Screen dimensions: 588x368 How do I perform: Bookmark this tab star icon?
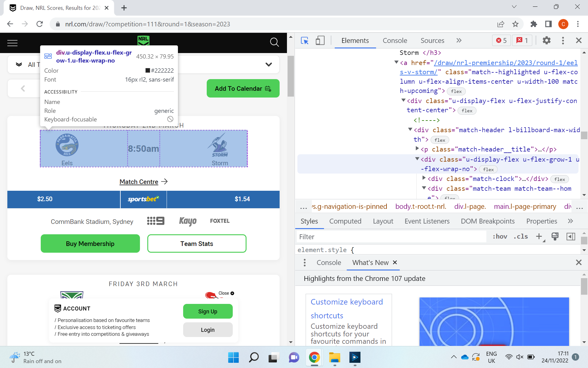[515, 24]
